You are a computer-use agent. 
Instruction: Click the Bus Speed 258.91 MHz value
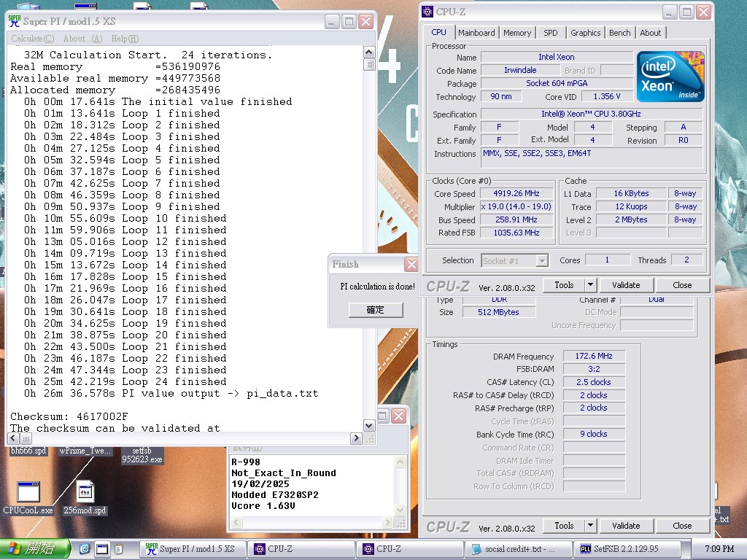516,219
